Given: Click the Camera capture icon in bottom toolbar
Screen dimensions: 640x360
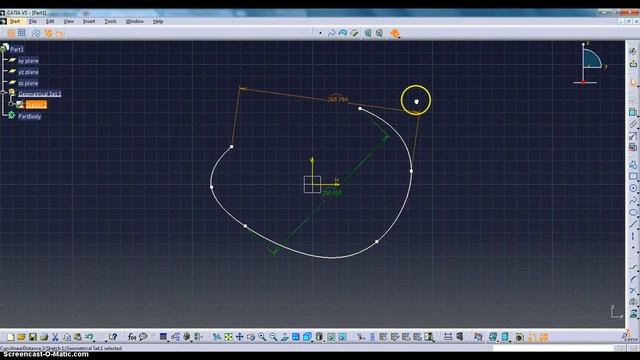Looking at the screenshot, I should pos(519,337).
